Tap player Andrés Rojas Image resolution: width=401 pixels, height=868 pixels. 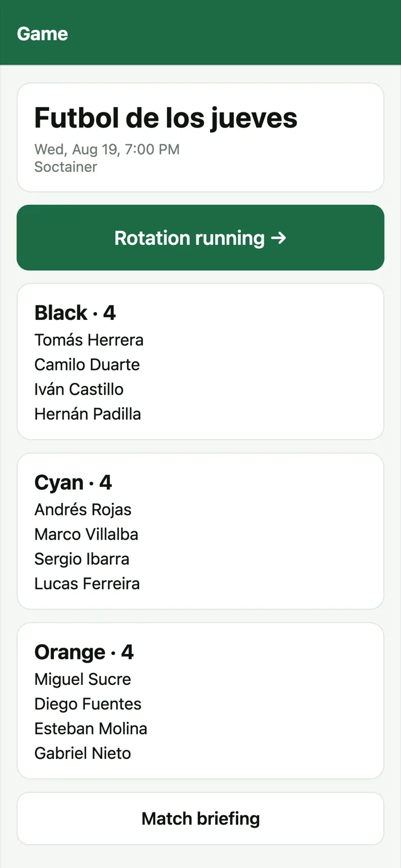tap(83, 510)
